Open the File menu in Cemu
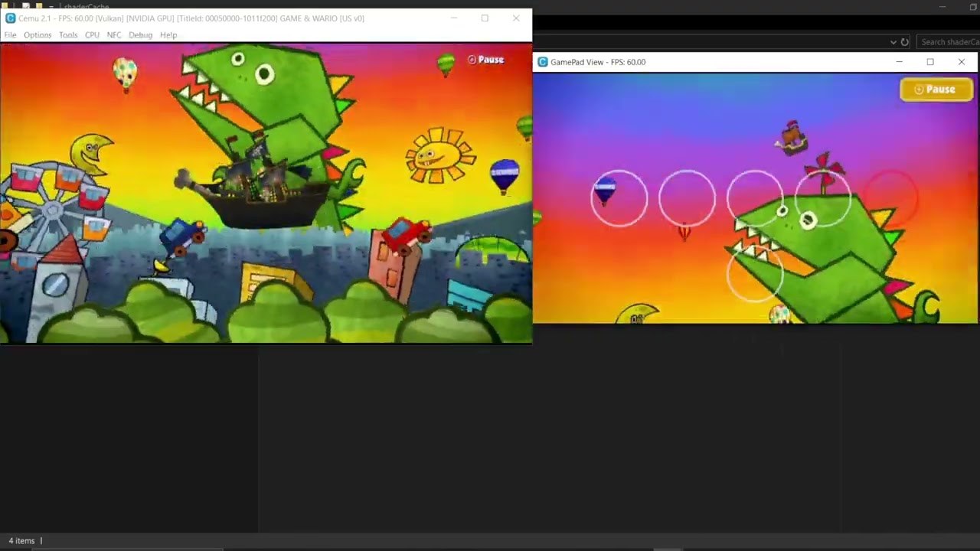This screenshot has height=551, width=980. point(10,34)
